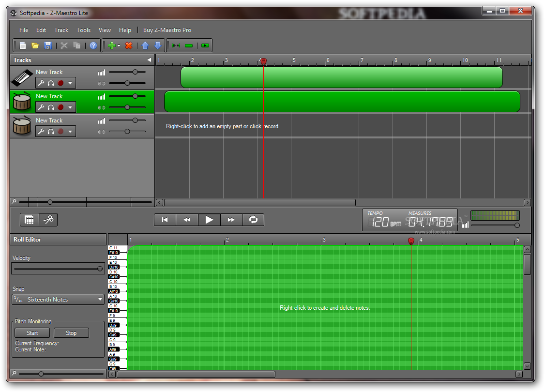Adjust the master volume slider

(x=495, y=225)
